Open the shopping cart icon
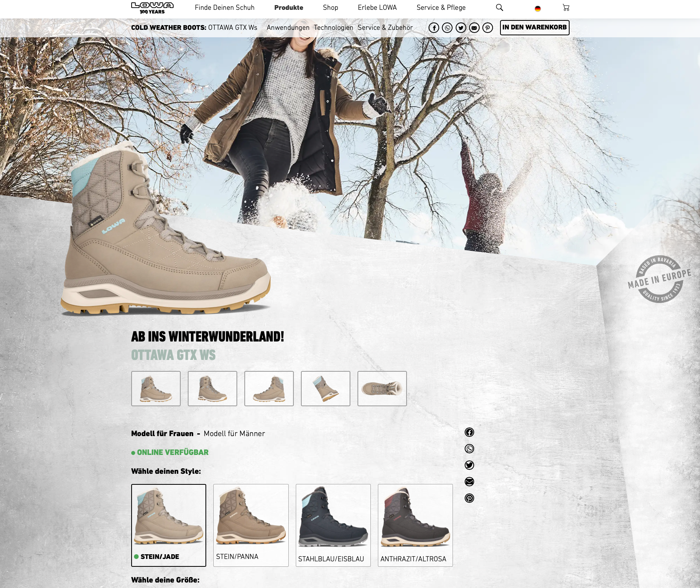700x588 pixels. point(566,7)
